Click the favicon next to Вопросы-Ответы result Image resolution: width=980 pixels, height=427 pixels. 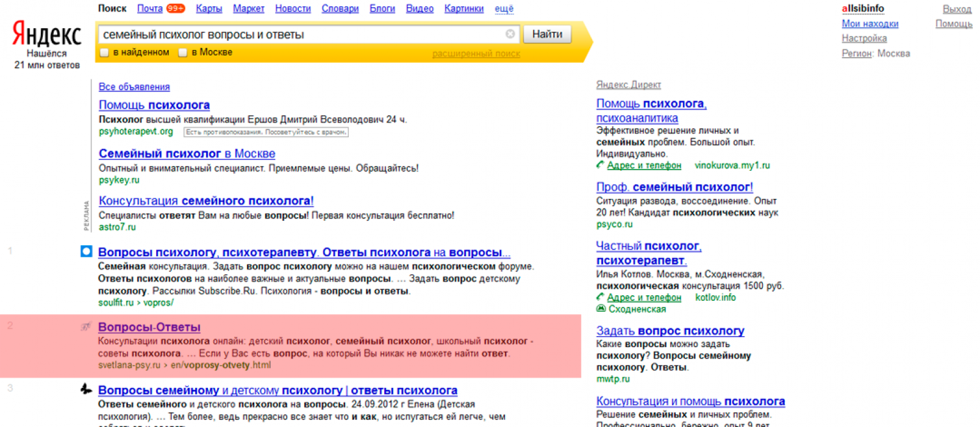click(86, 327)
